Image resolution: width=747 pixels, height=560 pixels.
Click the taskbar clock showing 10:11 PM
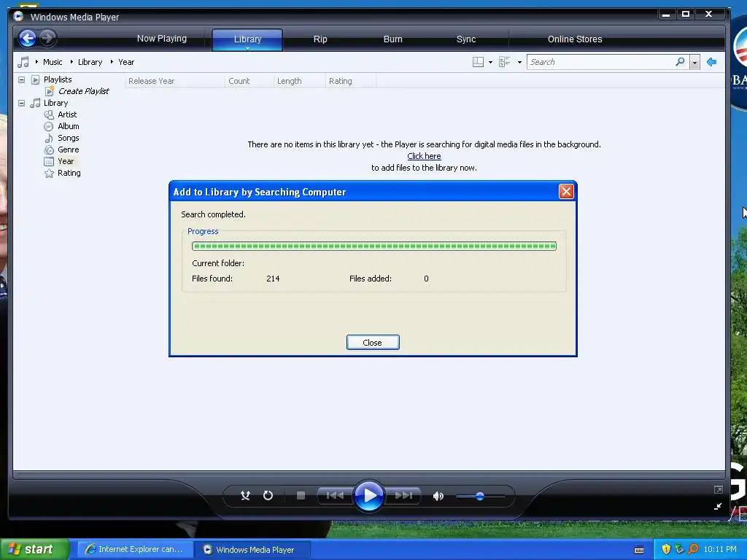point(720,549)
